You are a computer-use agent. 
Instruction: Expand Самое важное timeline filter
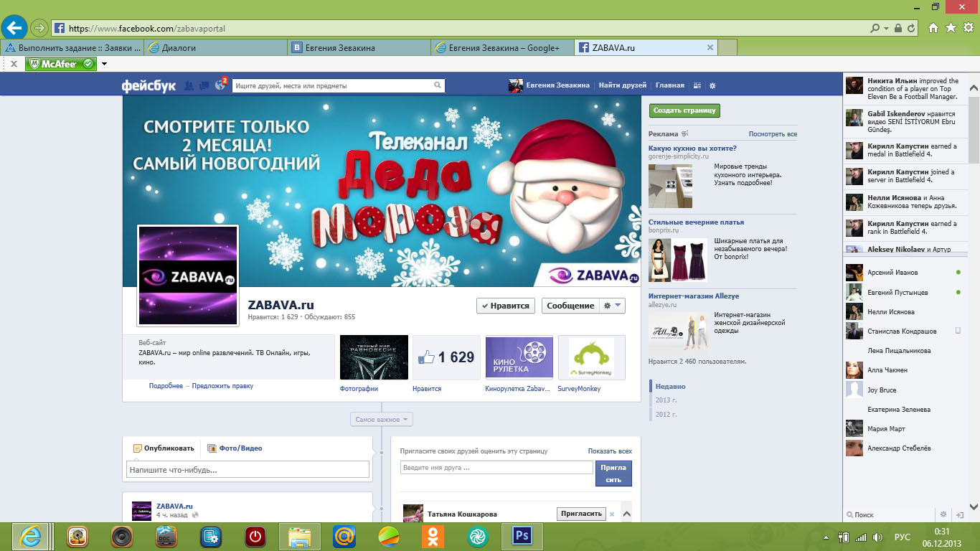pos(382,419)
